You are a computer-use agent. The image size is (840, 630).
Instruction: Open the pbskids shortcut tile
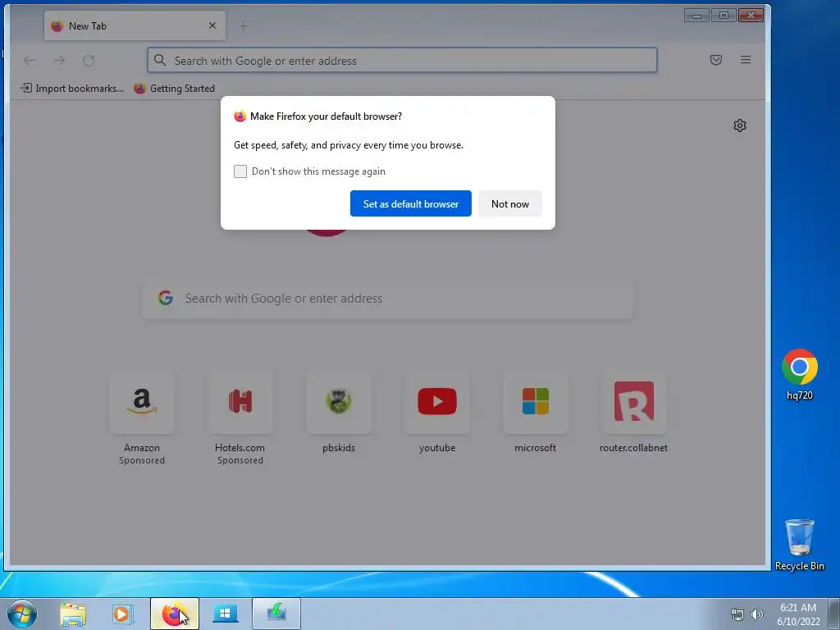[x=339, y=402]
